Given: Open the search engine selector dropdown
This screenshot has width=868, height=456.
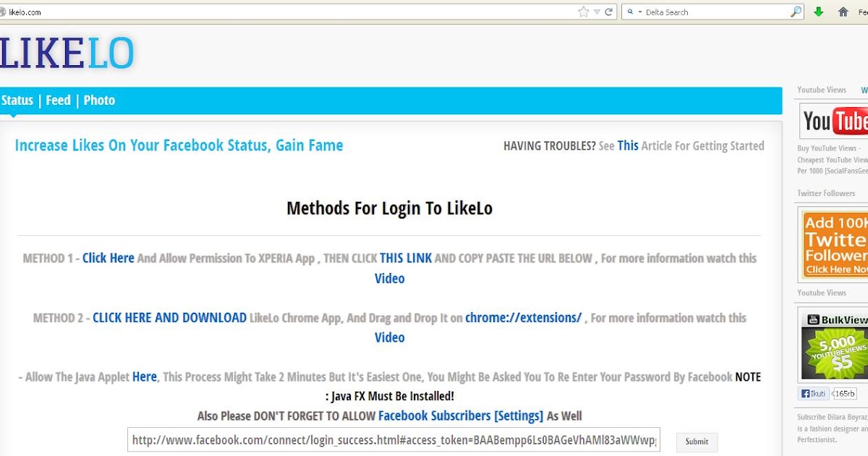Looking at the screenshot, I should coord(634,12).
